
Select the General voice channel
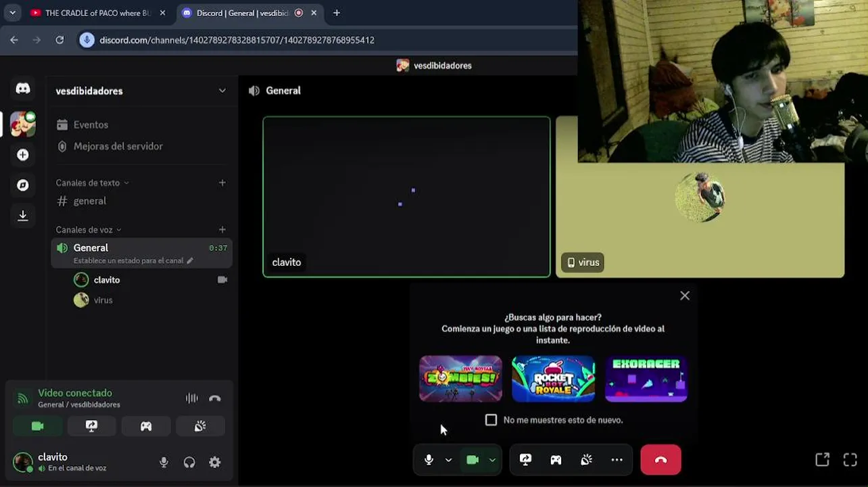click(x=142, y=254)
